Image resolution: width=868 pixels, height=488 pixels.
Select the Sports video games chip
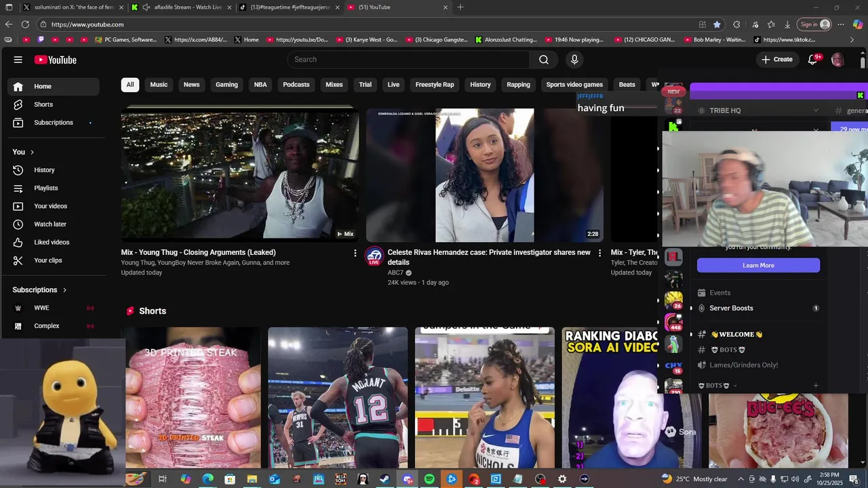point(574,85)
